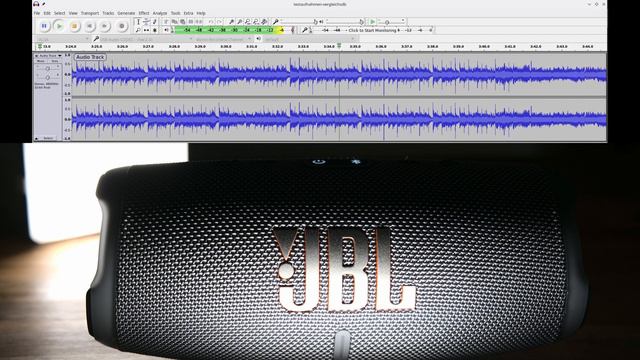Adjust the play-at-speed slider
The width and height of the screenshot is (640, 360).
[x=391, y=22]
